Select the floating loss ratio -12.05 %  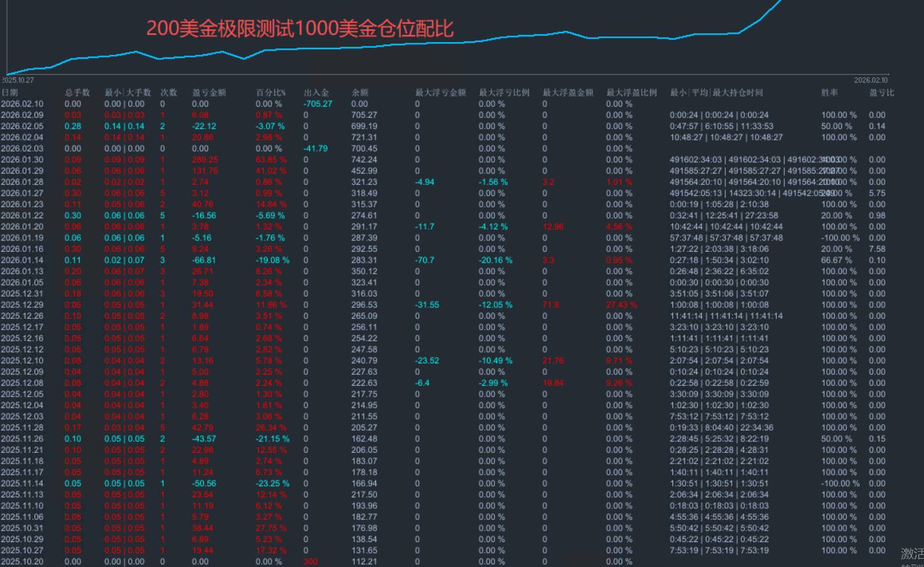pos(495,305)
